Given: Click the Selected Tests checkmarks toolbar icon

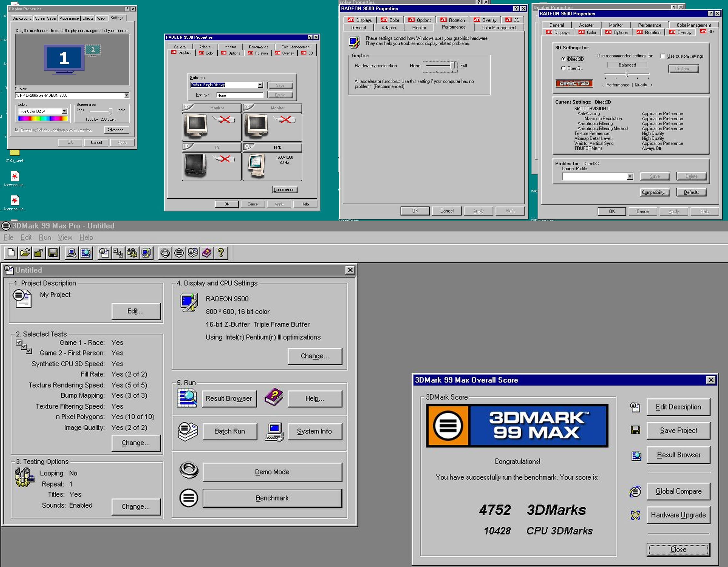Looking at the screenshot, I should (x=118, y=253).
